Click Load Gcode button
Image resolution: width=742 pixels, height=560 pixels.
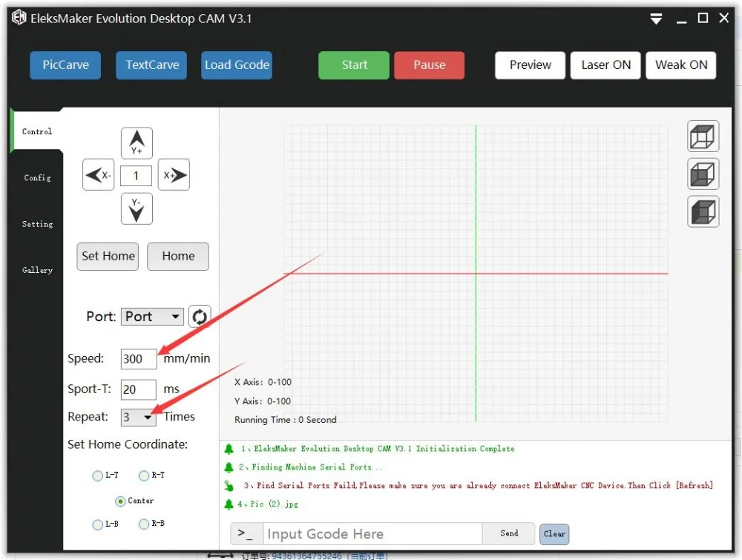tap(237, 65)
